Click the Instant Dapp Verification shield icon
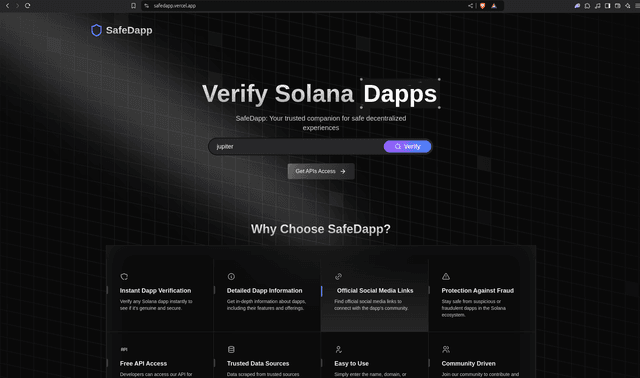The height and width of the screenshot is (378, 640). [124, 276]
